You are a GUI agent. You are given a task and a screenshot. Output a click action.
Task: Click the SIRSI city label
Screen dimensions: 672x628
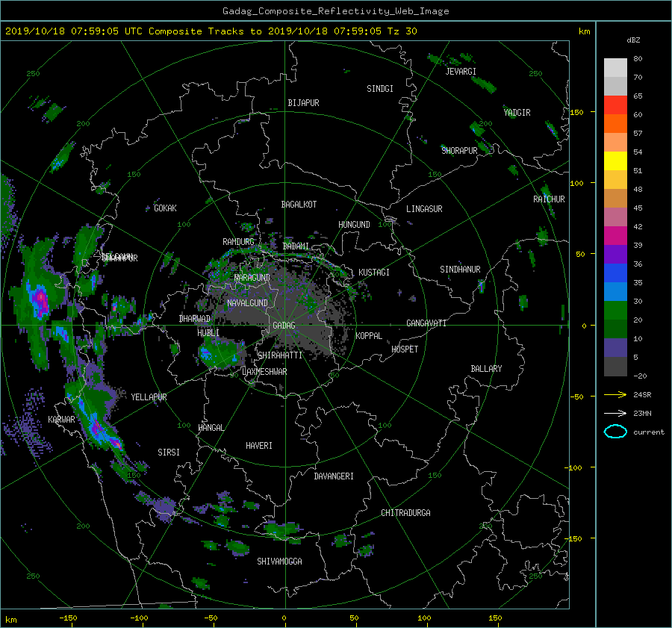click(169, 453)
